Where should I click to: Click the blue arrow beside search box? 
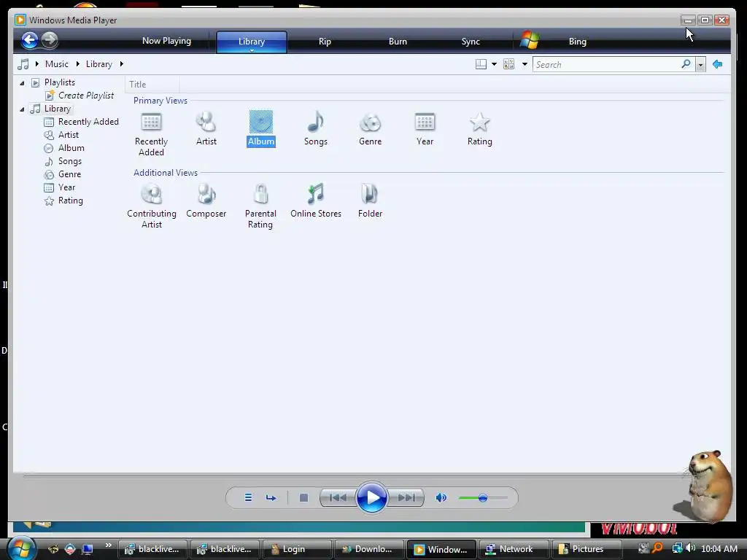click(718, 64)
